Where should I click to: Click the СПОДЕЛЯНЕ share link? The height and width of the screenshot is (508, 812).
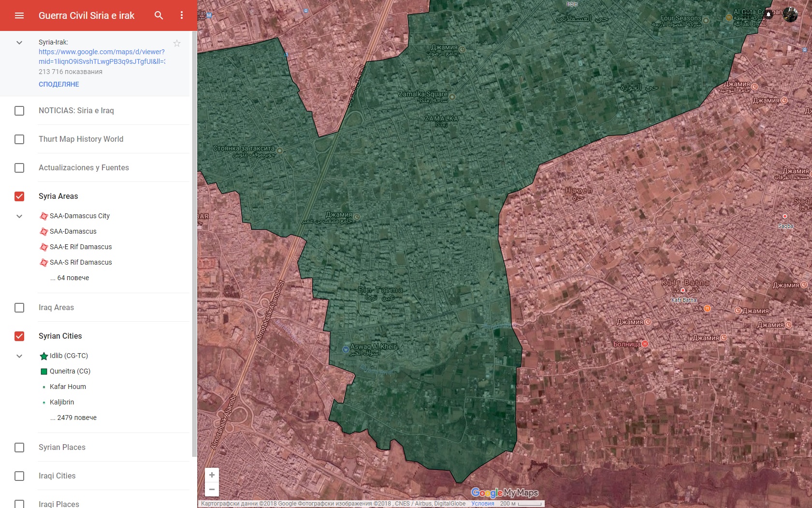59,84
